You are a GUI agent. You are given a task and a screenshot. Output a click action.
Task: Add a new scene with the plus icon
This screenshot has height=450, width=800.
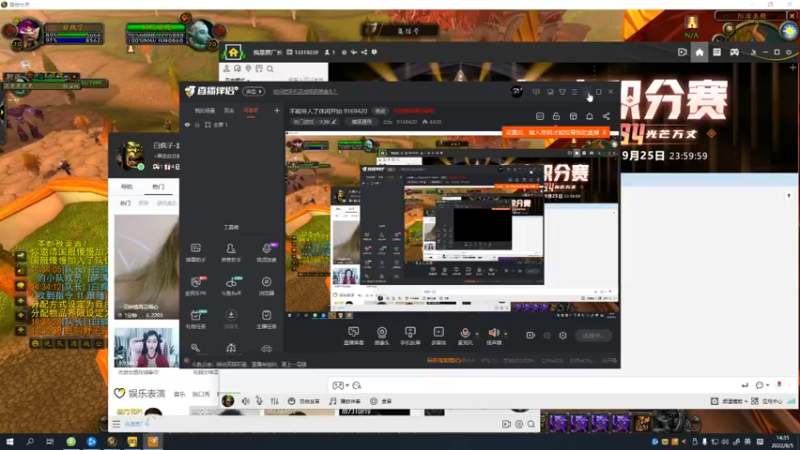pos(277,110)
